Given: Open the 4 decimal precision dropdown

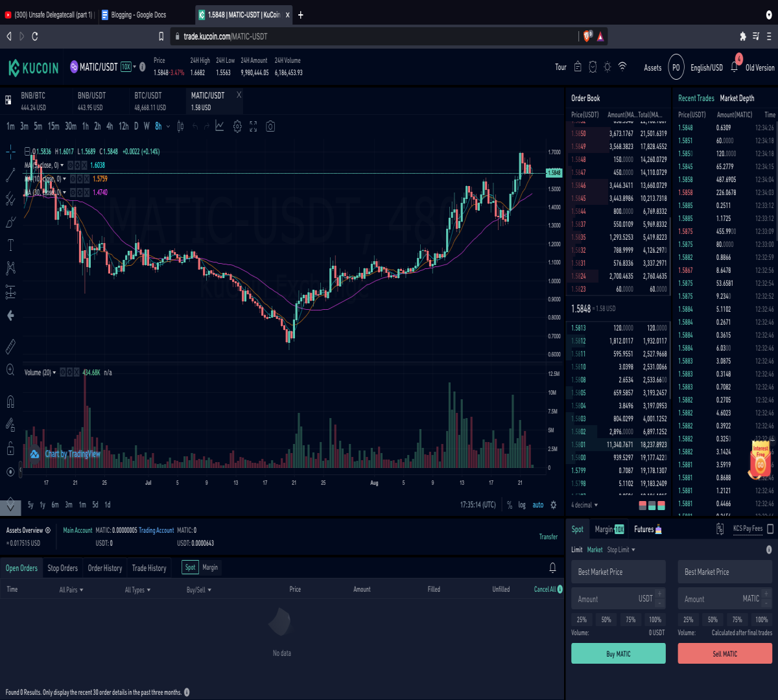Looking at the screenshot, I should 584,505.
